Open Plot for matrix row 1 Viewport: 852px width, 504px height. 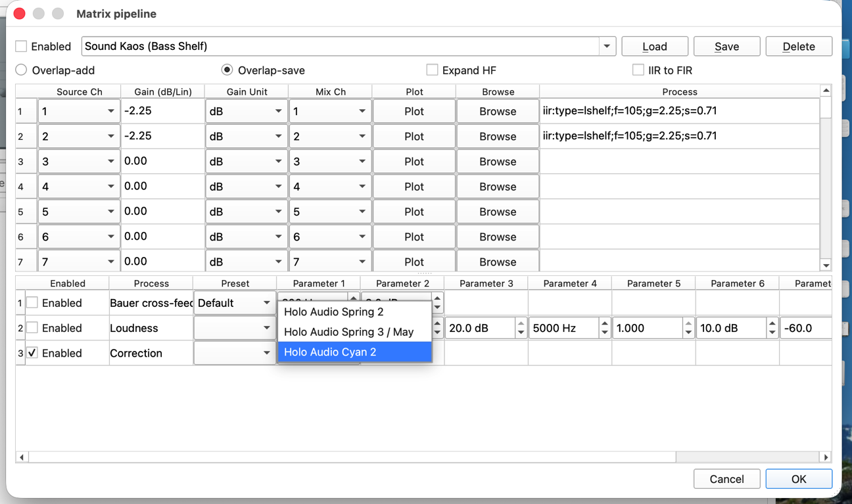pyautogui.click(x=414, y=112)
